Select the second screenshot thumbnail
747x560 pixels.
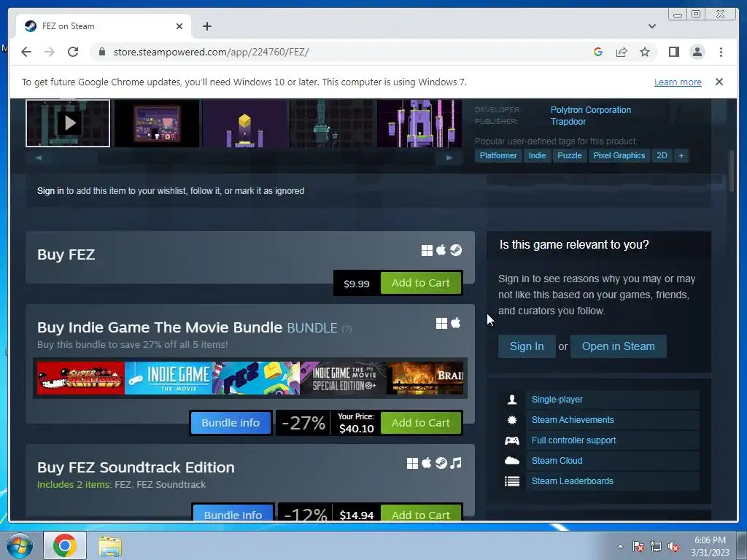(x=156, y=122)
